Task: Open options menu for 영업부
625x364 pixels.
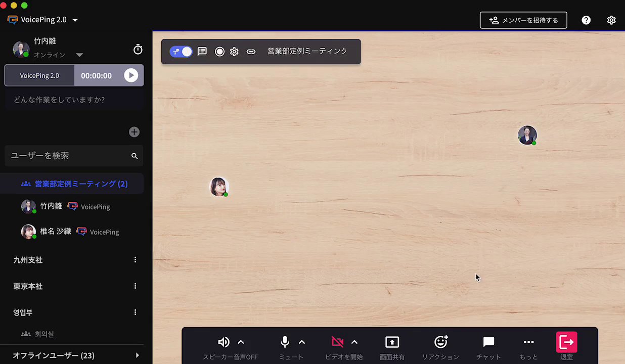Action: point(135,312)
